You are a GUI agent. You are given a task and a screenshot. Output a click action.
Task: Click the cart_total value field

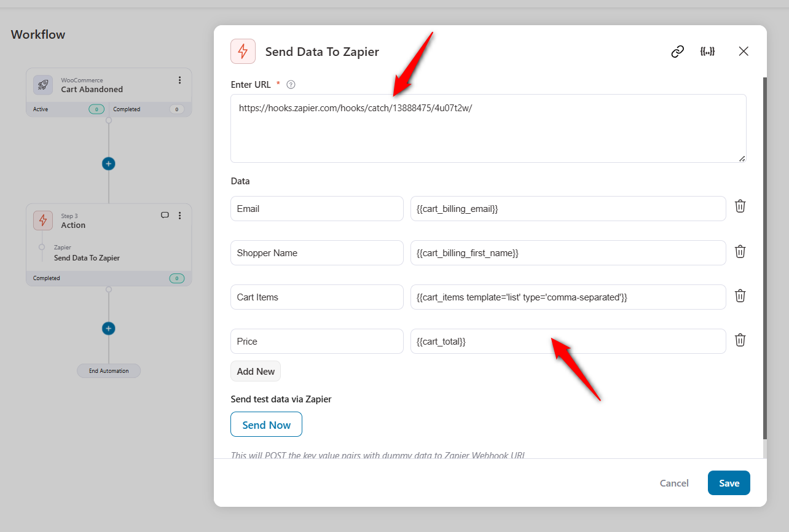click(568, 342)
